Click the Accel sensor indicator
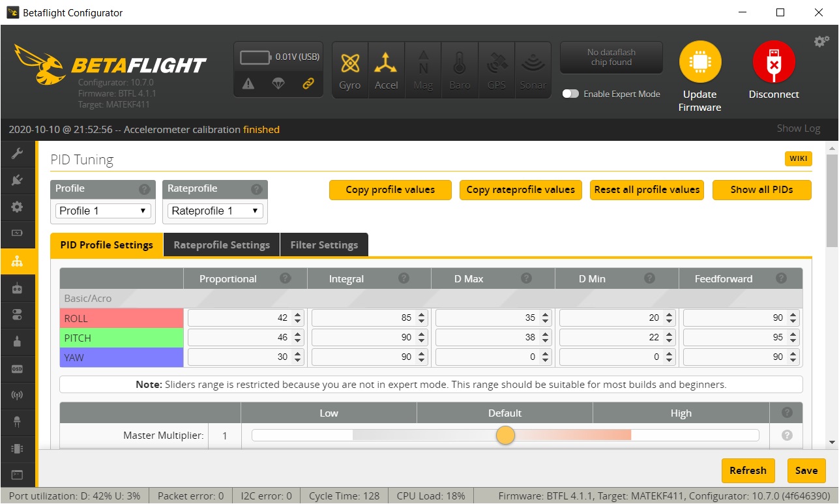839x504 pixels. (387, 70)
